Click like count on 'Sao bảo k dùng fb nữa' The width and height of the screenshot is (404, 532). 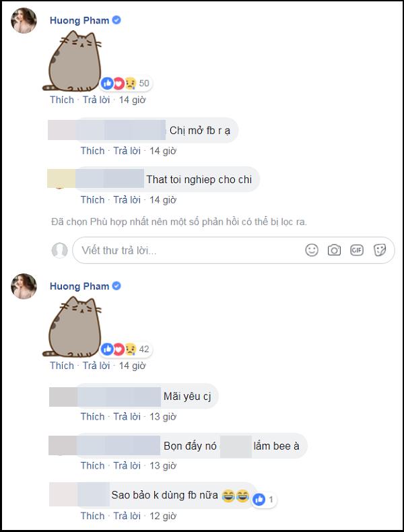click(x=264, y=500)
